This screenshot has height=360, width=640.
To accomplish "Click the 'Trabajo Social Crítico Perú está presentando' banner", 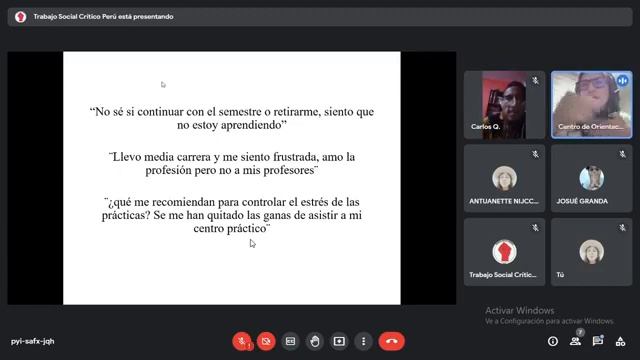I will coord(320,17).
